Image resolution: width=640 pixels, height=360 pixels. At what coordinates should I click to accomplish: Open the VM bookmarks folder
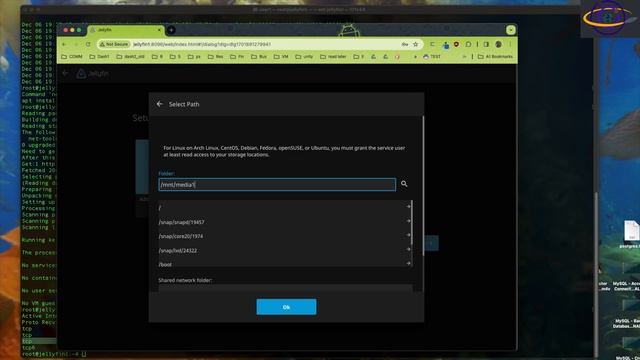281,57
